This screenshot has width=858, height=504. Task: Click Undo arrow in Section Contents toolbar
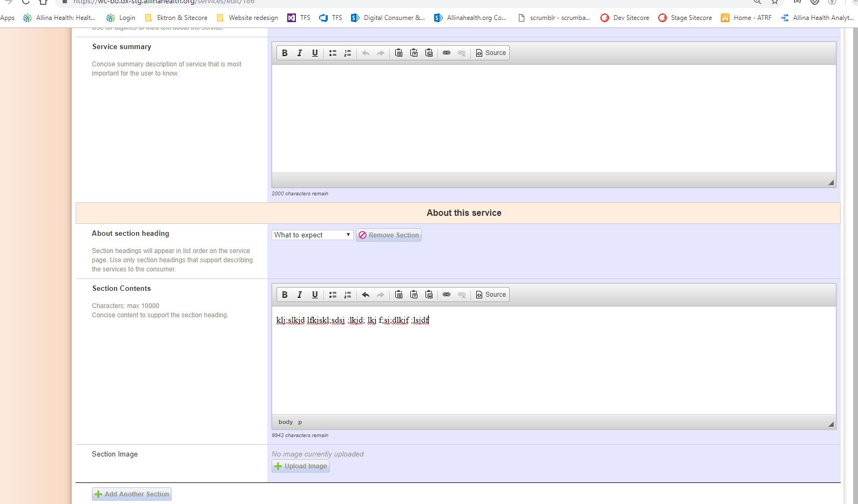[x=366, y=295]
